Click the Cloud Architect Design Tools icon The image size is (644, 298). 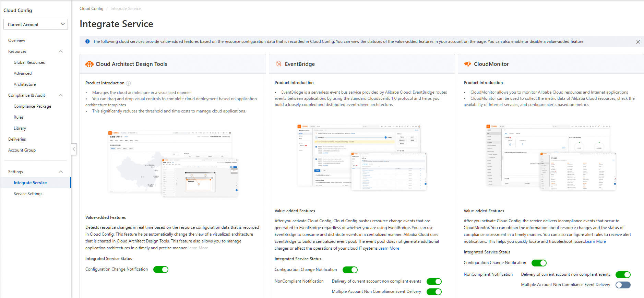90,64
